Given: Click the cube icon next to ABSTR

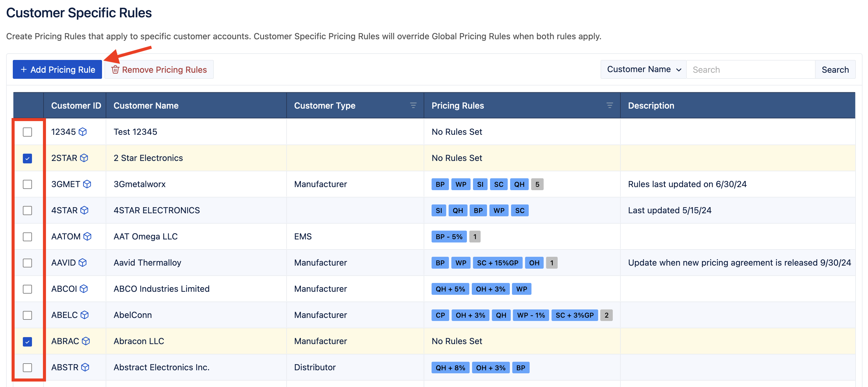Looking at the screenshot, I should (x=86, y=367).
